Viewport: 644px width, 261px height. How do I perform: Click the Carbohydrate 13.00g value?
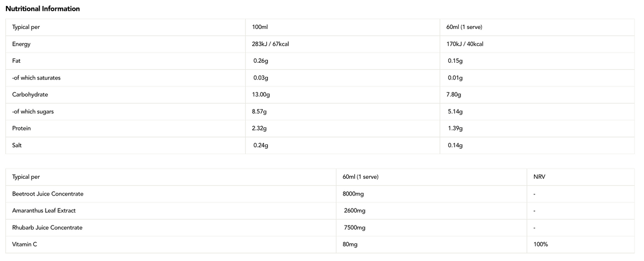261,95
